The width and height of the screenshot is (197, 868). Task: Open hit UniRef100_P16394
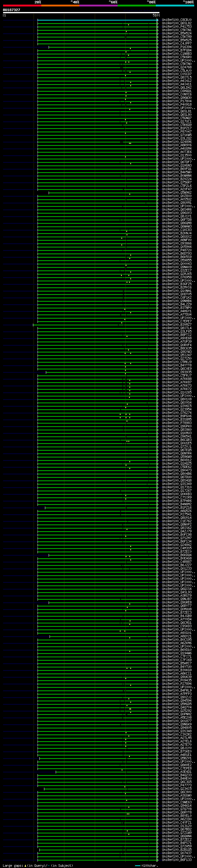click(x=177, y=47)
